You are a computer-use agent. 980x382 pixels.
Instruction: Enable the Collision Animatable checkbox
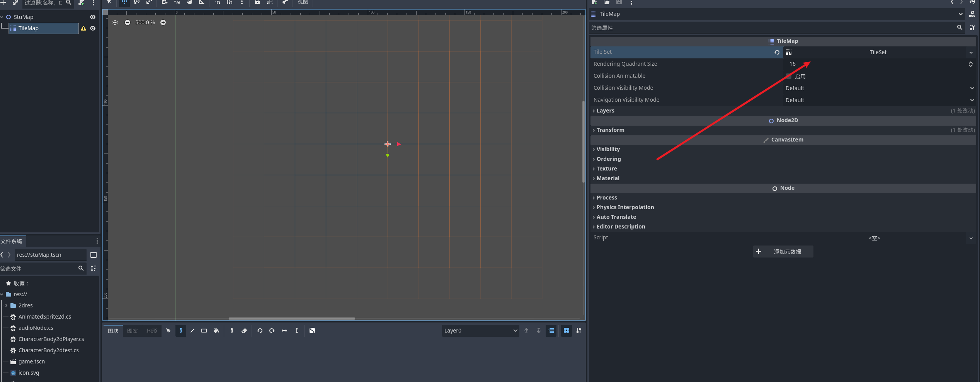[789, 76]
